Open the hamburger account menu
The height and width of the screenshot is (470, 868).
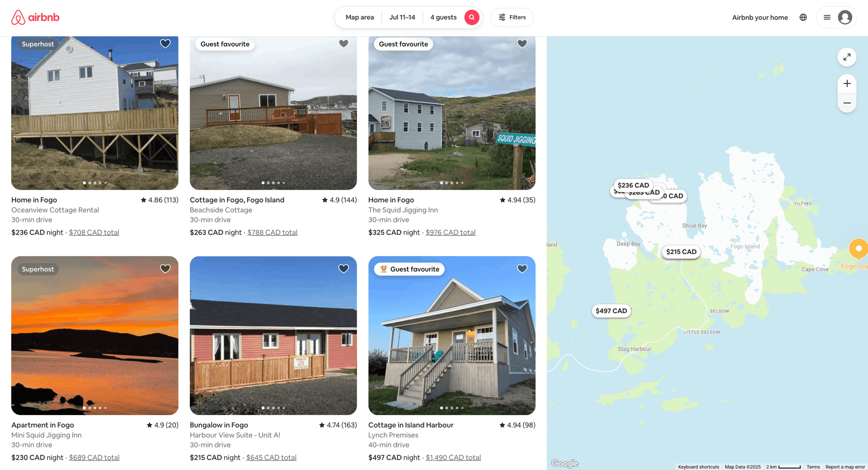click(x=827, y=17)
